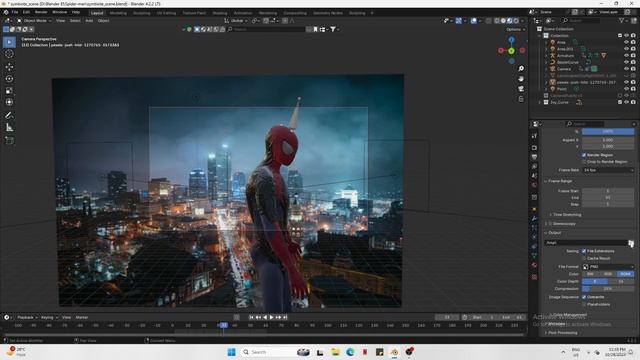
Task: Hide the Armature object via eye icon
Action: [626, 56]
